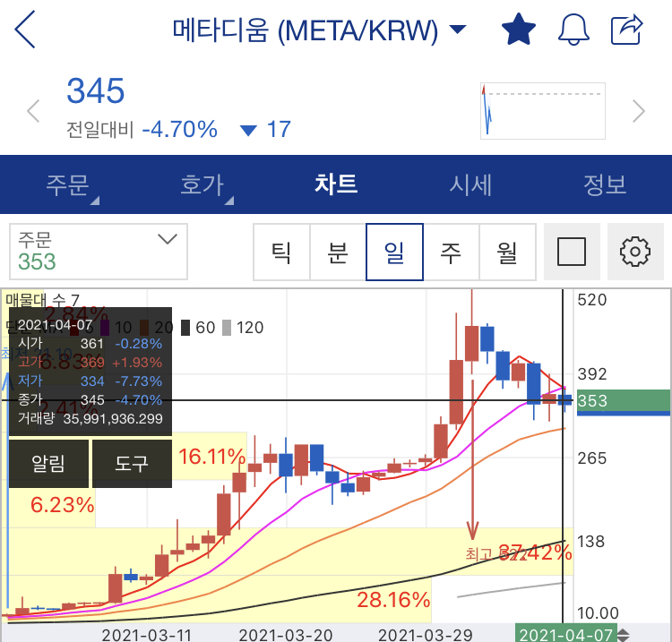The width and height of the screenshot is (672, 642).
Task: Select 일 chart interval
Action: coord(394,252)
